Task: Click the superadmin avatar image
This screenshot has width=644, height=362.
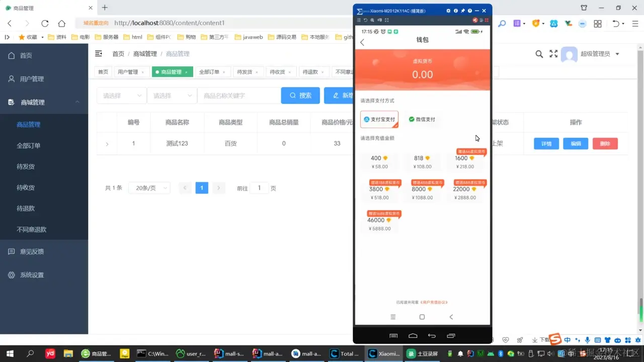Action: 569,54
